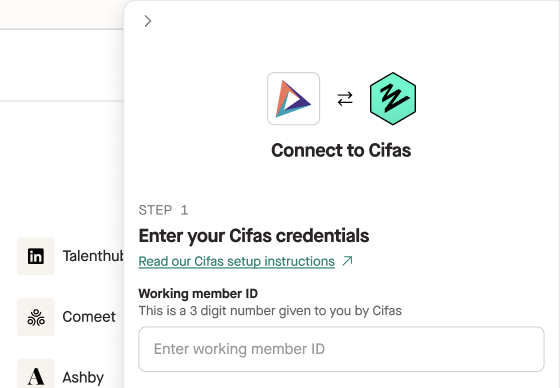The width and height of the screenshot is (560, 388).
Task: Click the Connect to Cifas heading
Action: pyautogui.click(x=341, y=150)
